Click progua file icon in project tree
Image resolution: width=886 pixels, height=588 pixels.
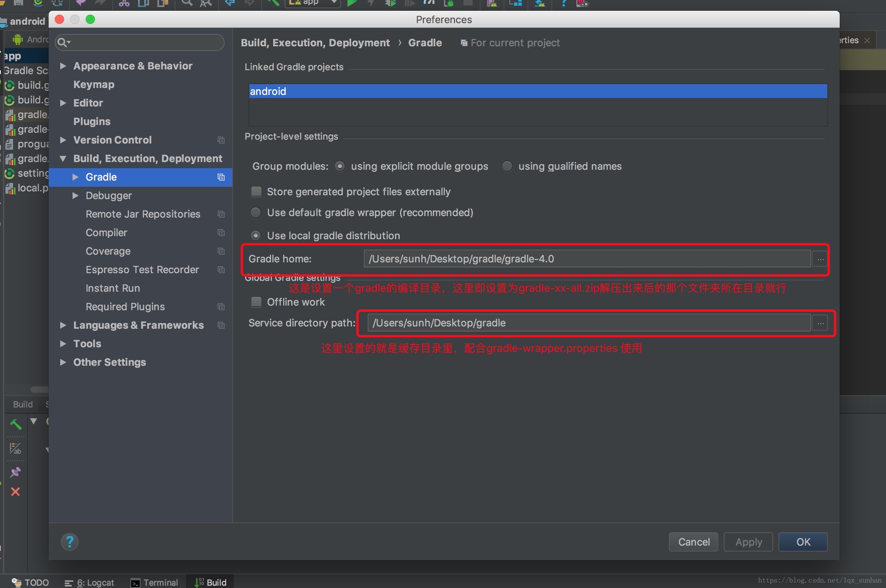click(x=10, y=144)
